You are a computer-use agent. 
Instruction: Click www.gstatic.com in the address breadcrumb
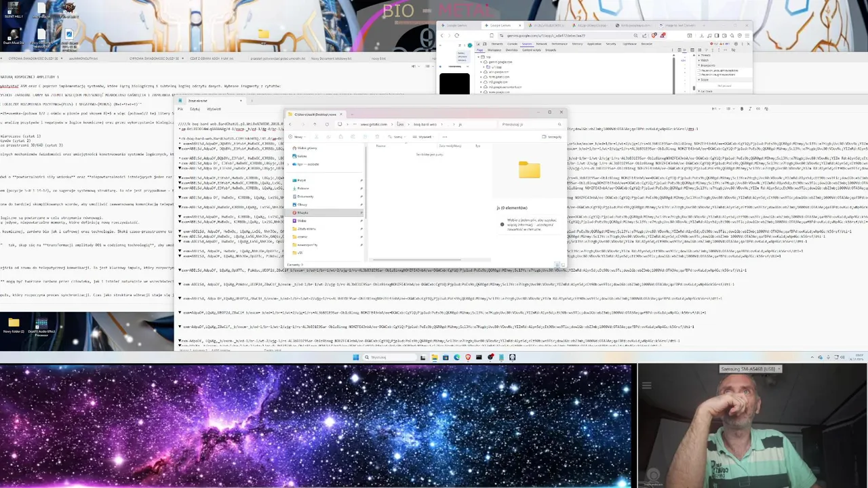tap(374, 125)
